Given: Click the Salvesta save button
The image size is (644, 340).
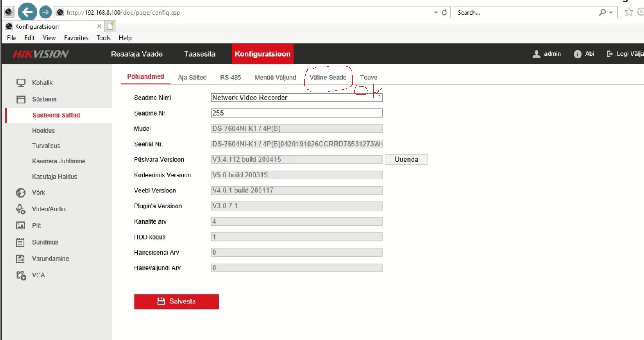Looking at the screenshot, I should tap(176, 301).
